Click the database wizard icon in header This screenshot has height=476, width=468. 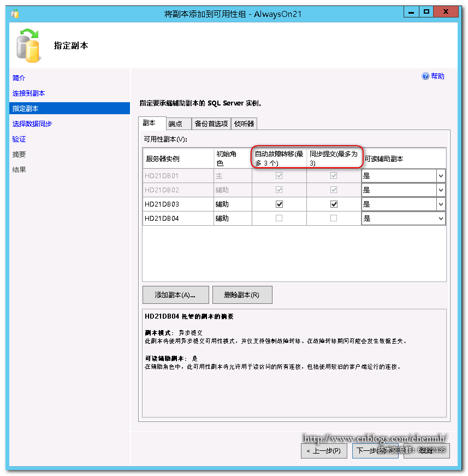point(28,46)
